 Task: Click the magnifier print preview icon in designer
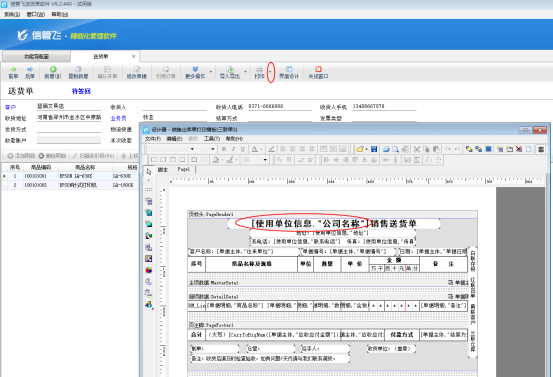tap(396, 149)
